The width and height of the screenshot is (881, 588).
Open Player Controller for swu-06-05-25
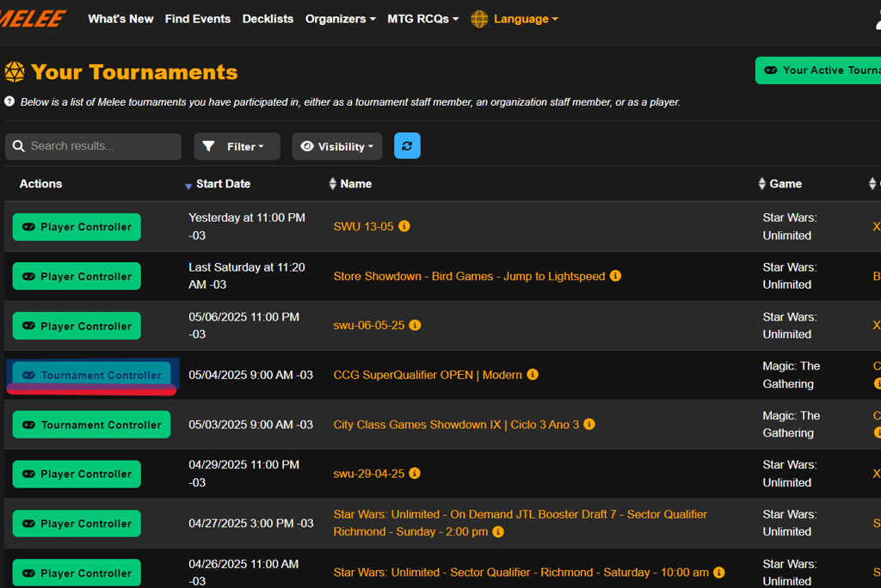[77, 326]
